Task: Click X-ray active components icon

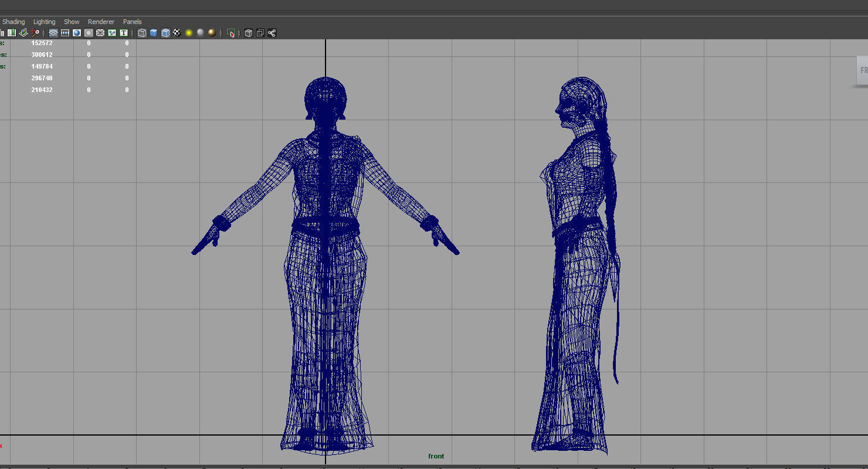Action: click(260, 33)
